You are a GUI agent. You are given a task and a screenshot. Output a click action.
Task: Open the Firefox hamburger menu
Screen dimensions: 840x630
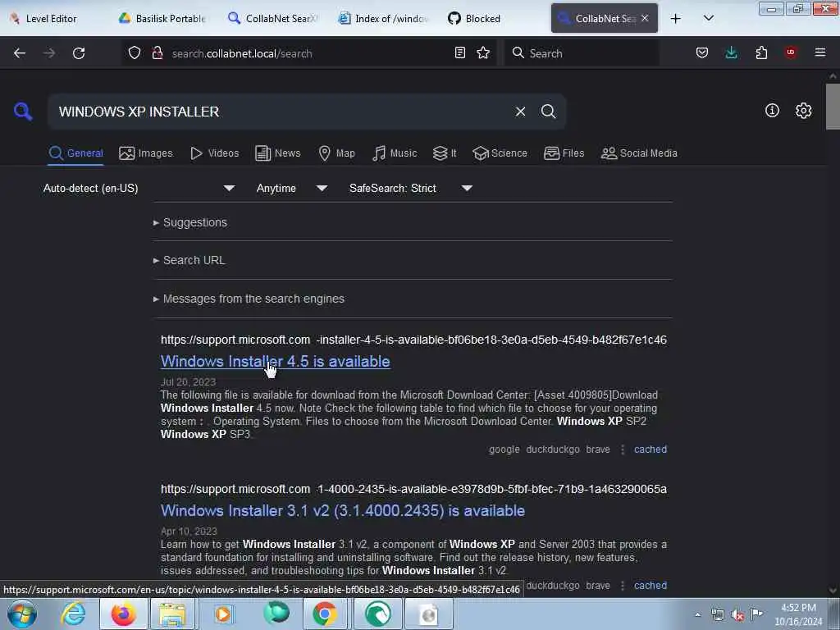[x=819, y=52]
